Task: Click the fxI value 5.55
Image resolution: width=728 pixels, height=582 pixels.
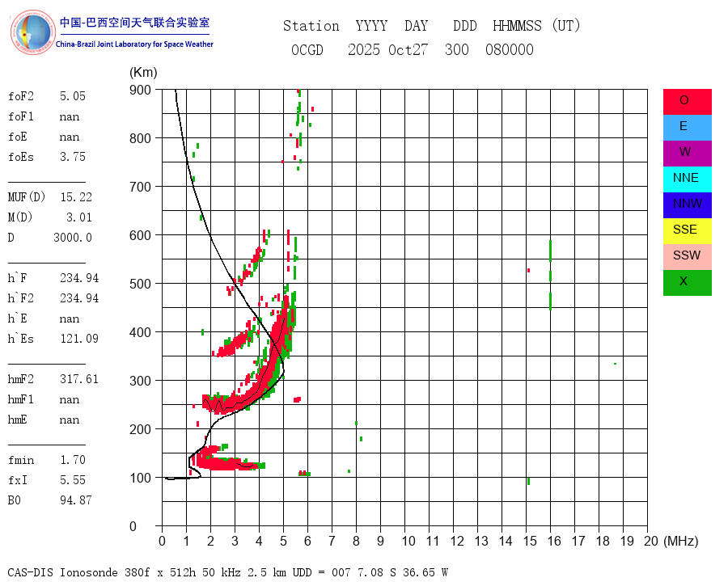Action: coord(73,480)
